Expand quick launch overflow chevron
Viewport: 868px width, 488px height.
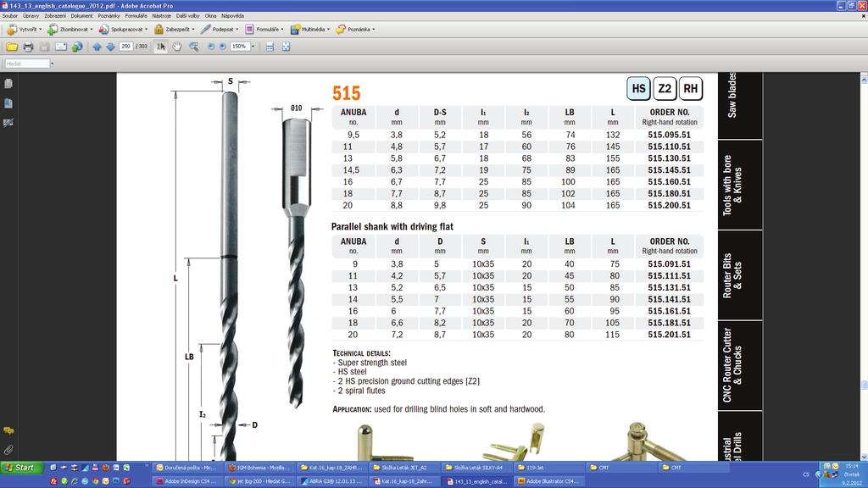(147, 467)
